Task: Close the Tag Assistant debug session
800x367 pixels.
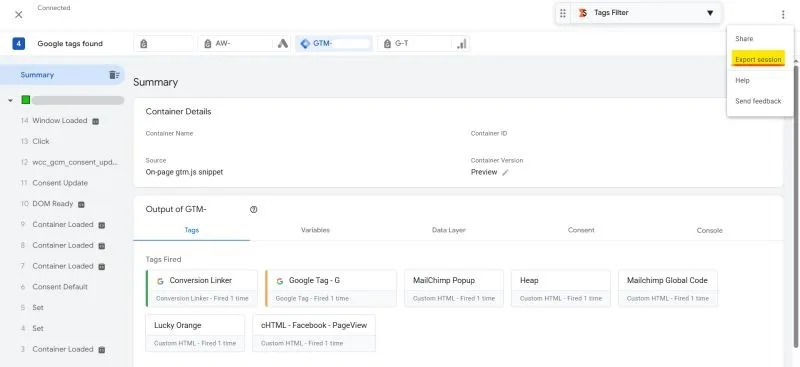Action: (19, 15)
